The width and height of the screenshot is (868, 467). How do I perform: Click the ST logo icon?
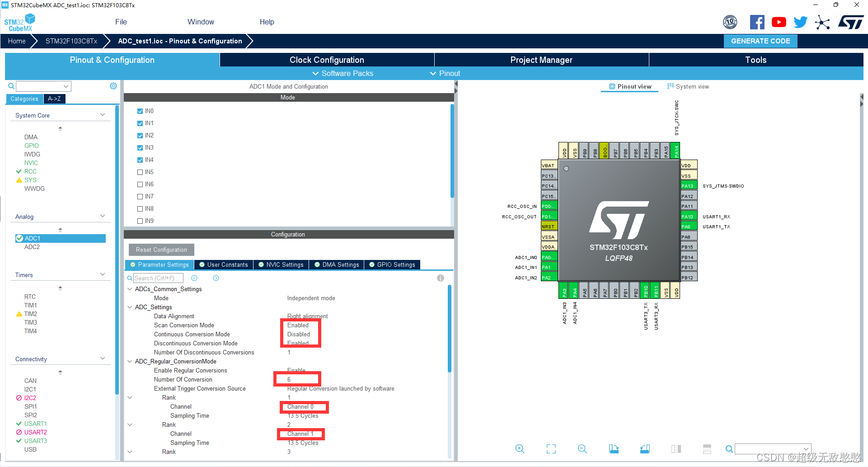pyautogui.click(x=851, y=22)
